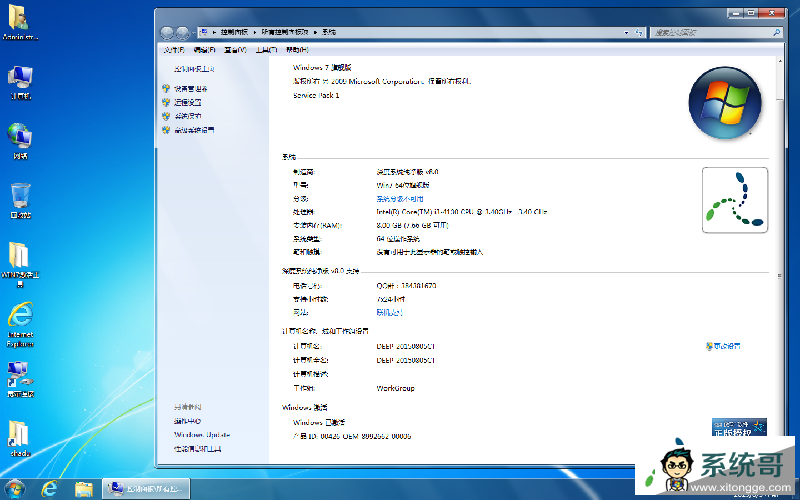Open the Windows Update link
Screen dimensions: 800x500
tap(202, 435)
